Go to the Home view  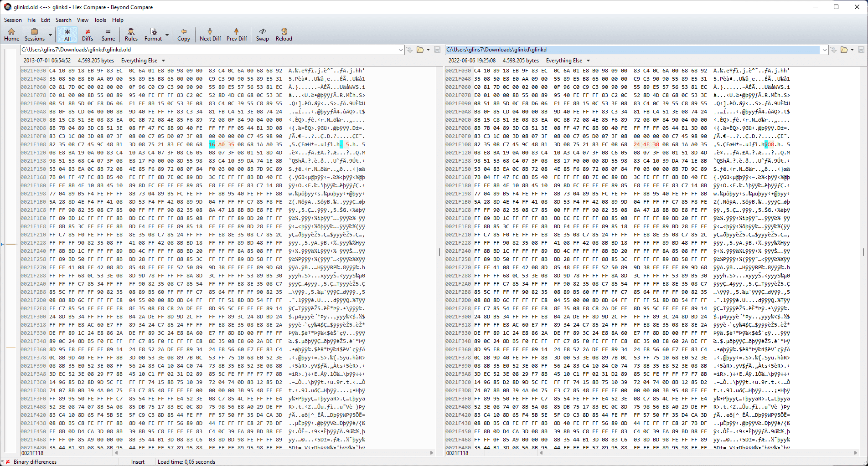[x=11, y=35]
